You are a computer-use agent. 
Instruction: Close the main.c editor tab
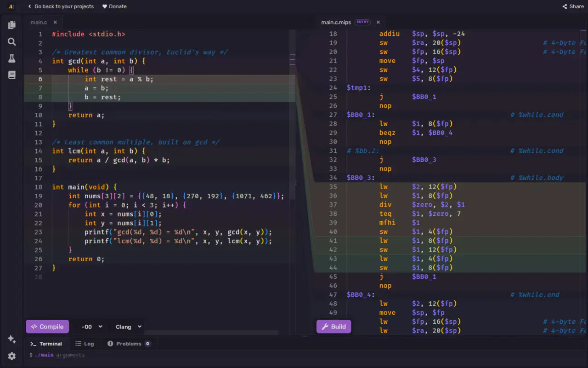click(x=55, y=22)
